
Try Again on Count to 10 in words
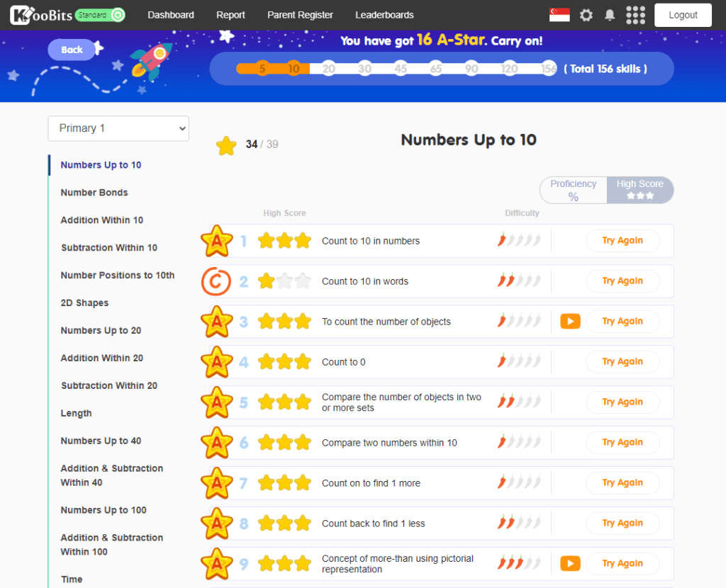click(x=622, y=281)
